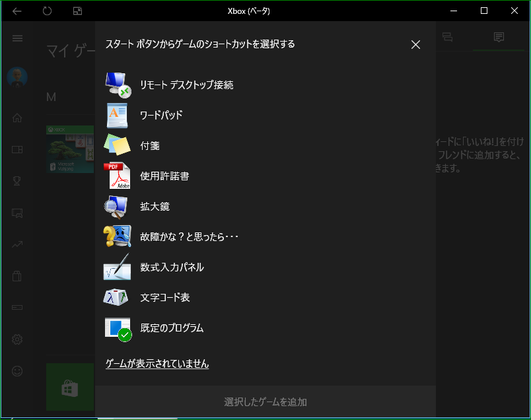The image size is (531, 420).
Task: Close the shortcut selection dialog
Action: (x=415, y=44)
